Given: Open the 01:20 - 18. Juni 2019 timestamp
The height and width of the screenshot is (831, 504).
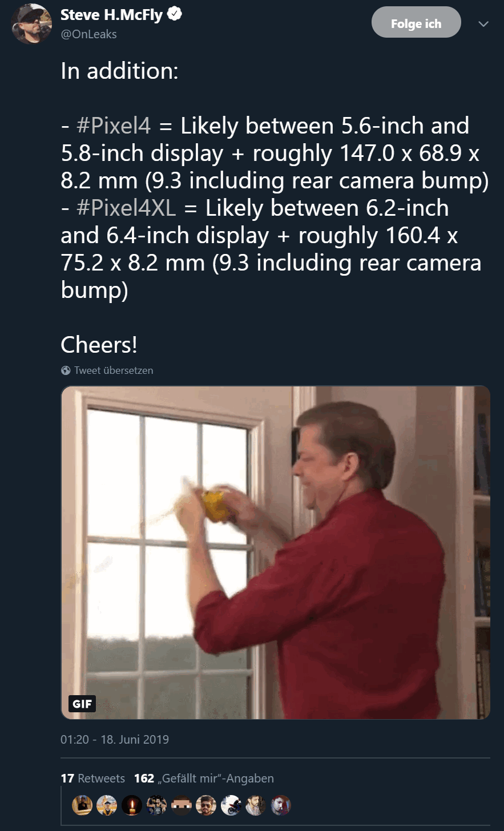Looking at the screenshot, I should coord(115,740).
